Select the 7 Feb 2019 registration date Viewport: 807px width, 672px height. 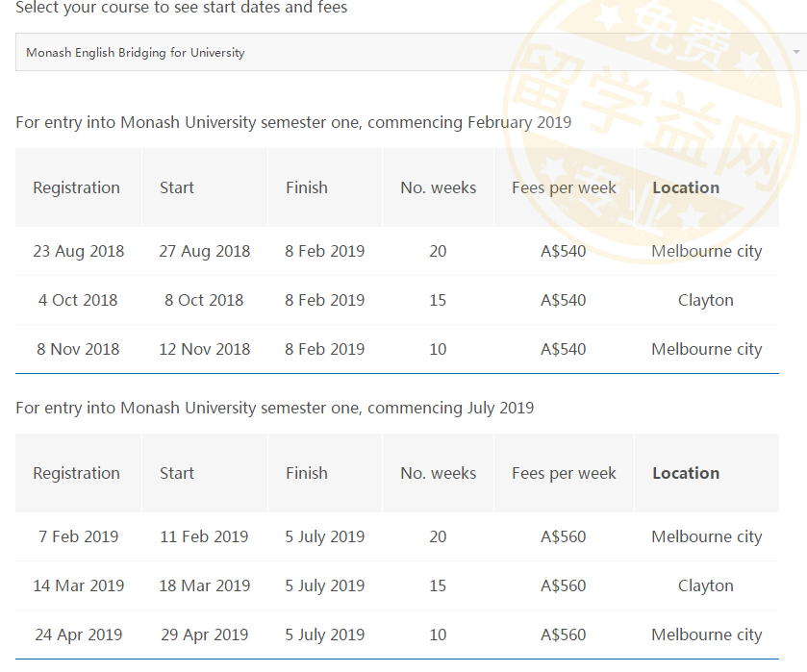[x=78, y=536]
